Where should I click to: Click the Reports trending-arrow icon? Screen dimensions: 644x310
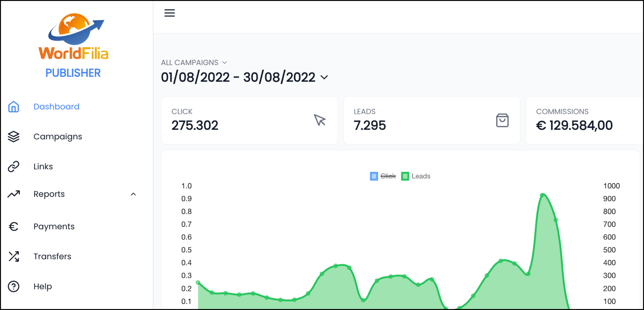pos(14,194)
